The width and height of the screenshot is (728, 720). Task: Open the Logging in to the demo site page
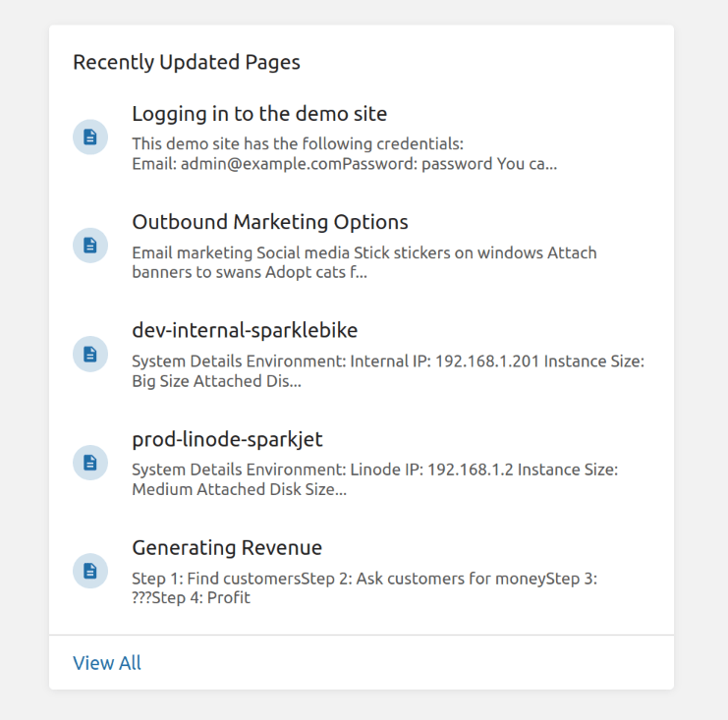pyautogui.click(x=259, y=114)
